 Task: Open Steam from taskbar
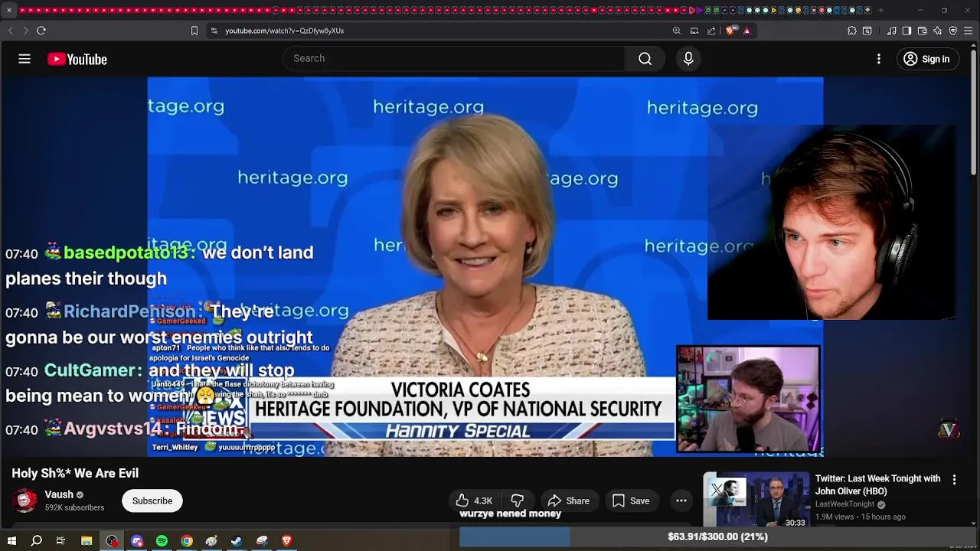tap(237, 541)
